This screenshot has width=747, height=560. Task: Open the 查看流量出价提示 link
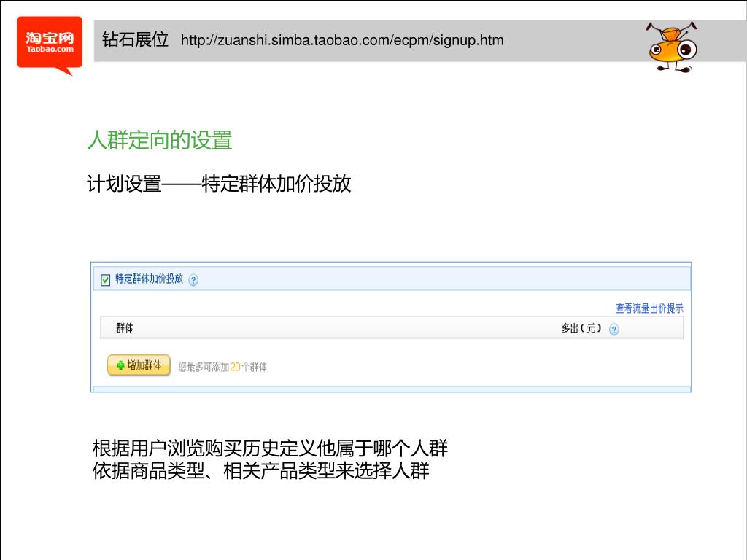click(649, 308)
